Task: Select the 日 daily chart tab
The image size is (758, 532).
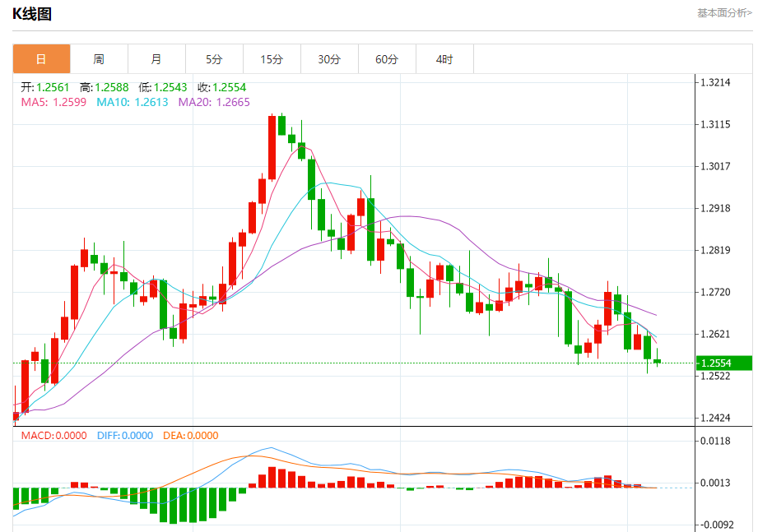Action: pyautogui.click(x=42, y=59)
